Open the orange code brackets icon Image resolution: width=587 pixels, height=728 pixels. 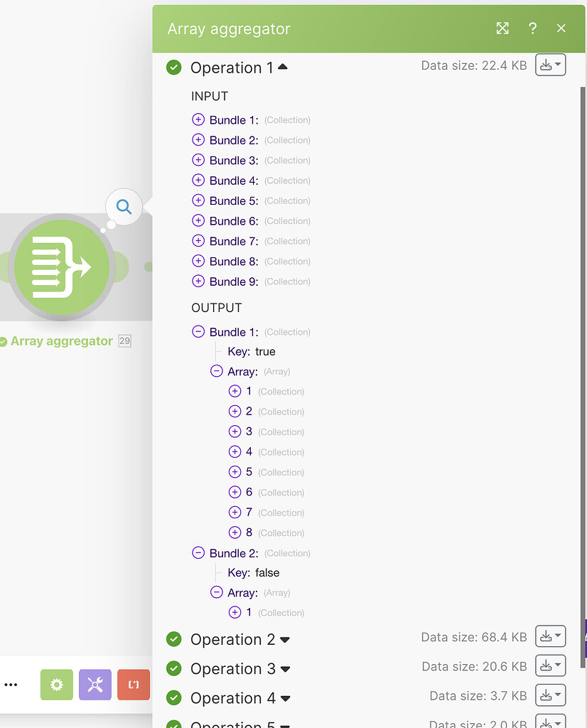(133, 685)
